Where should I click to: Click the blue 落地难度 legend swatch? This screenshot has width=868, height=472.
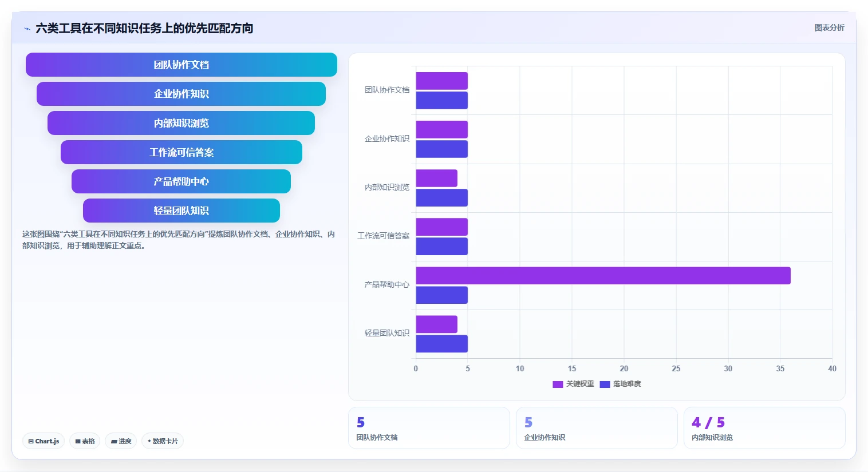point(605,384)
